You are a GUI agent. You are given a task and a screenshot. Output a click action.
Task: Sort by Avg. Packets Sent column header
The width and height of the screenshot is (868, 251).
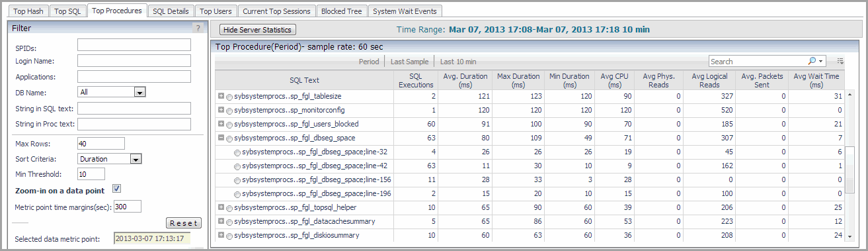(762, 80)
